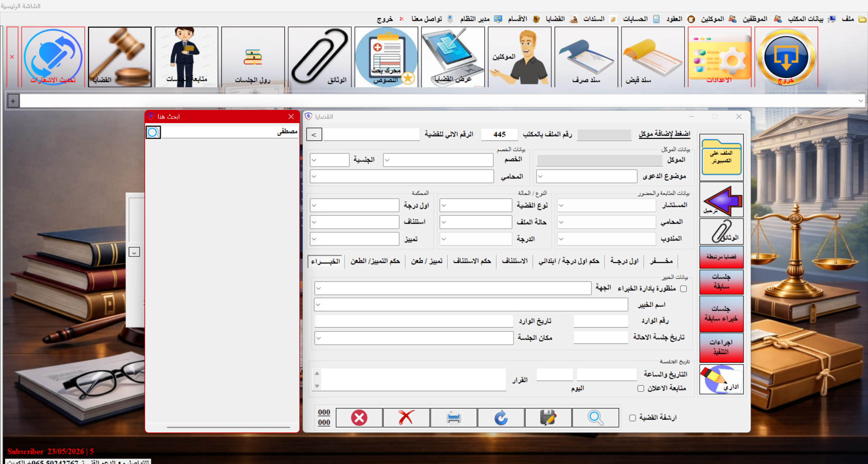868x464 pixels.
Task: Open the main address bar dropdown arrow
Action: point(861,101)
